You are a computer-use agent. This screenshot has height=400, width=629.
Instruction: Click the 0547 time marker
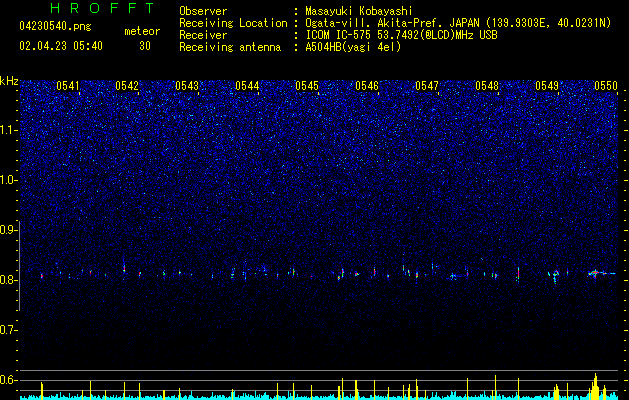click(427, 86)
